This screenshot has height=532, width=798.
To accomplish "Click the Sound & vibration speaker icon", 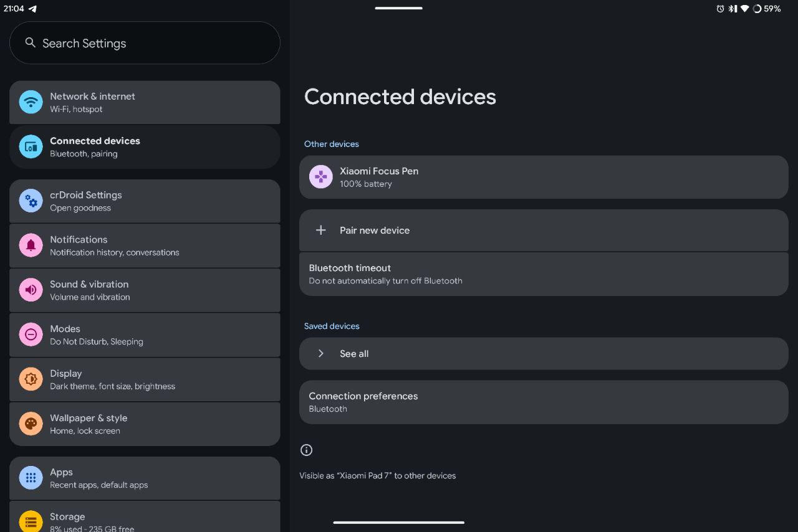I will coord(31,290).
